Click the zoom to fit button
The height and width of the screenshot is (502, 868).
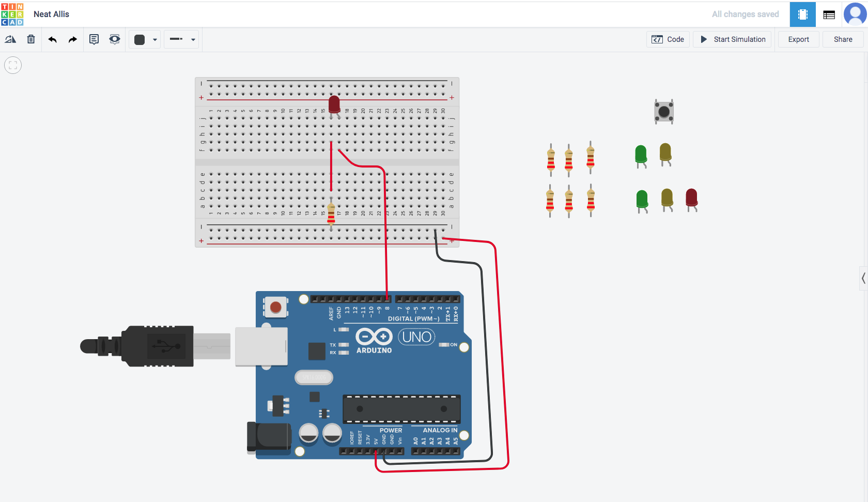coord(13,65)
